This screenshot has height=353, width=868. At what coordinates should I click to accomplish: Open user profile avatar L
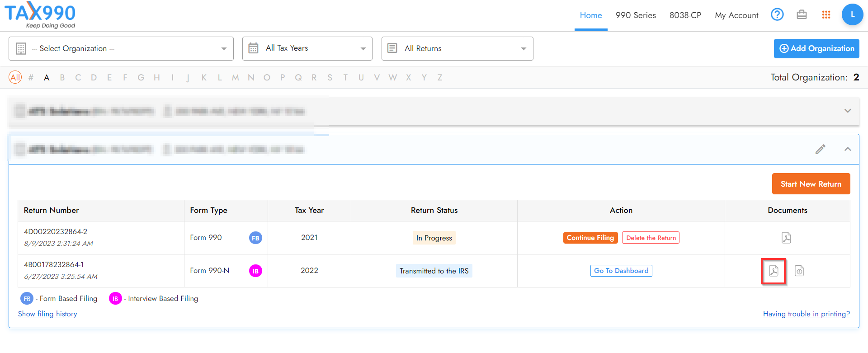(x=852, y=14)
